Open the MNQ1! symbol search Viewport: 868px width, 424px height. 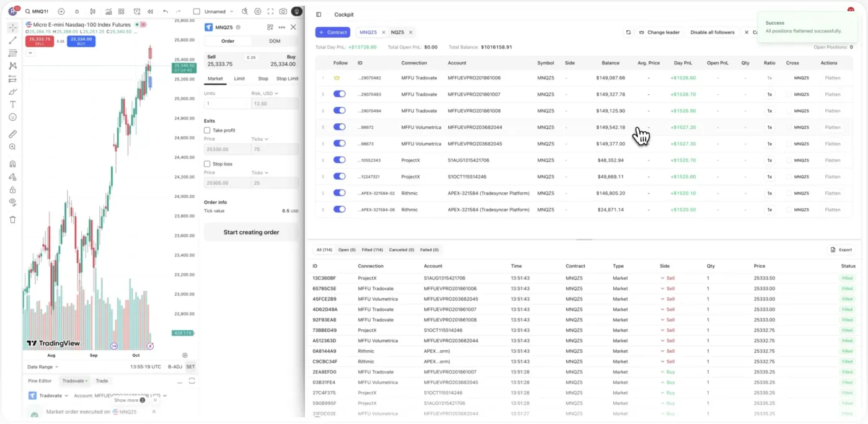[36, 11]
